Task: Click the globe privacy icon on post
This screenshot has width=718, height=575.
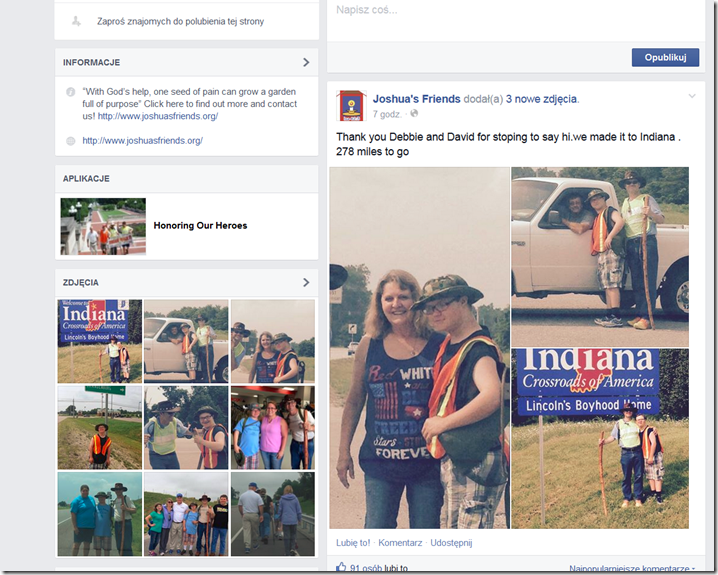Action: [414, 114]
